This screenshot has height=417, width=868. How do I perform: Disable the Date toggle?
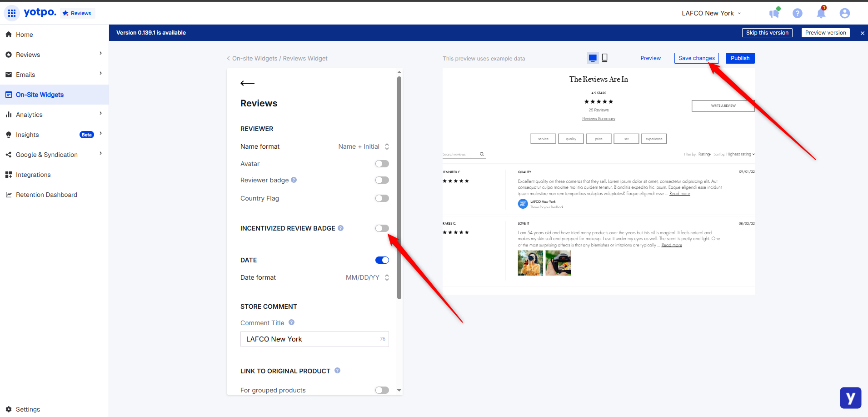[x=382, y=260]
